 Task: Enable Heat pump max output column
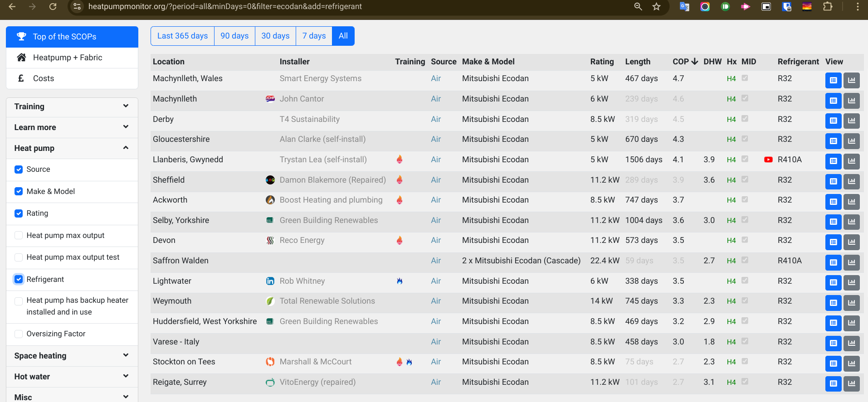[x=19, y=235]
